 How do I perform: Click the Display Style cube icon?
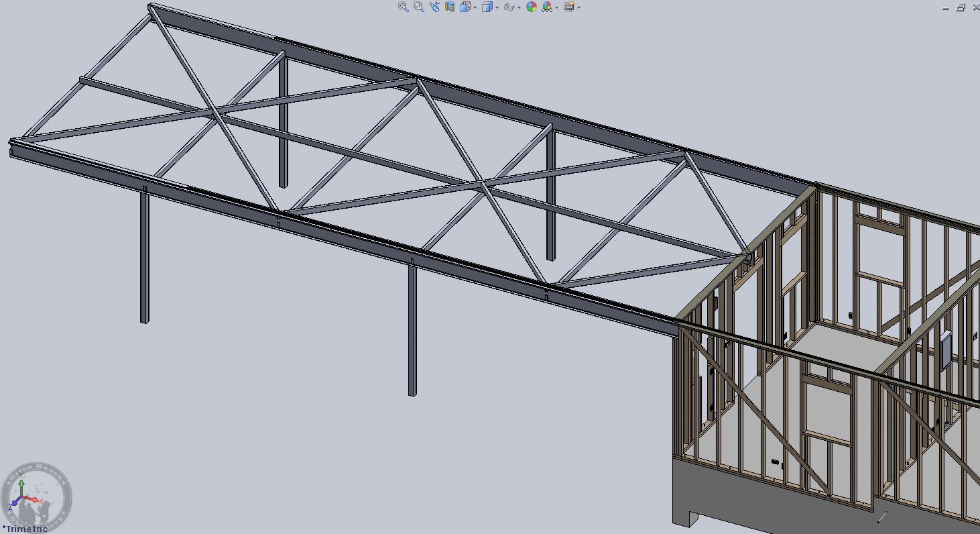click(487, 7)
